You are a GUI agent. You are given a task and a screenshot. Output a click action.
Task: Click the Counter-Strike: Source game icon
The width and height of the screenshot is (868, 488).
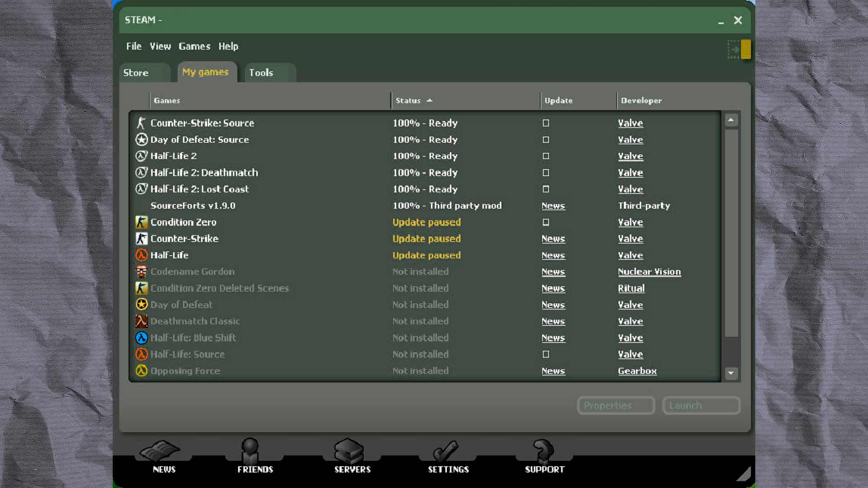(141, 123)
